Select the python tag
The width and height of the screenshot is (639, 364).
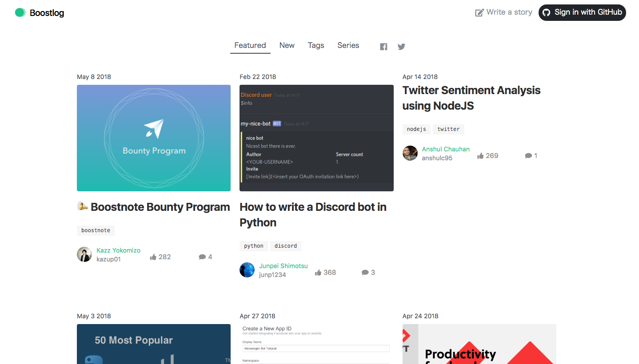point(254,246)
